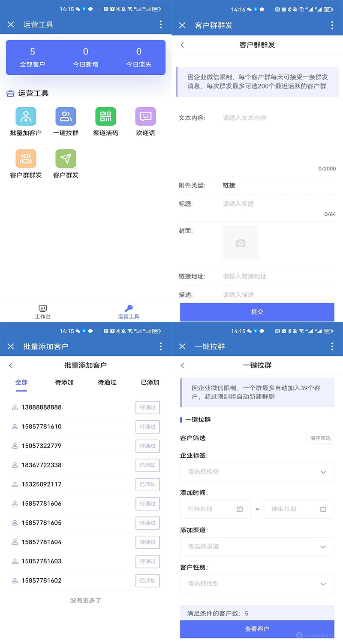Open the three-dot menu on 运营工具 page

pyautogui.click(x=161, y=24)
